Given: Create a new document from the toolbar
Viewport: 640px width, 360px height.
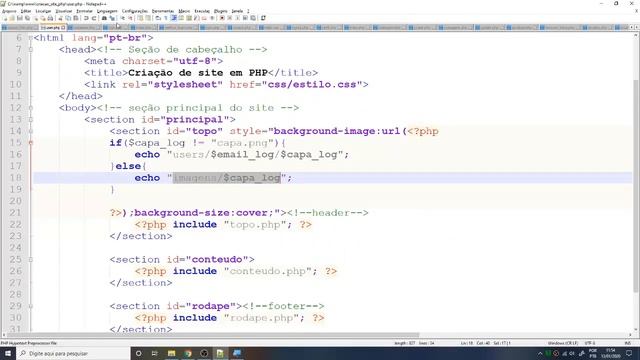Looking at the screenshot, I should tap(5, 18).
